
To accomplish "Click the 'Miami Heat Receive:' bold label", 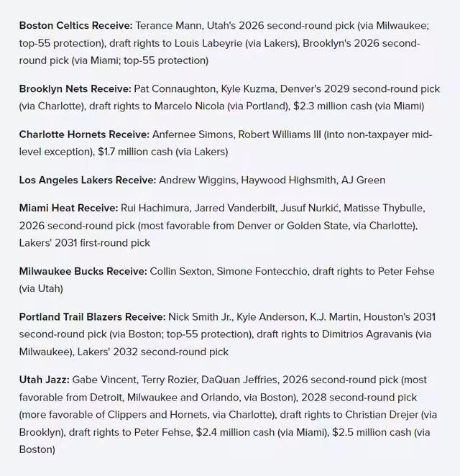I will [x=68, y=208].
